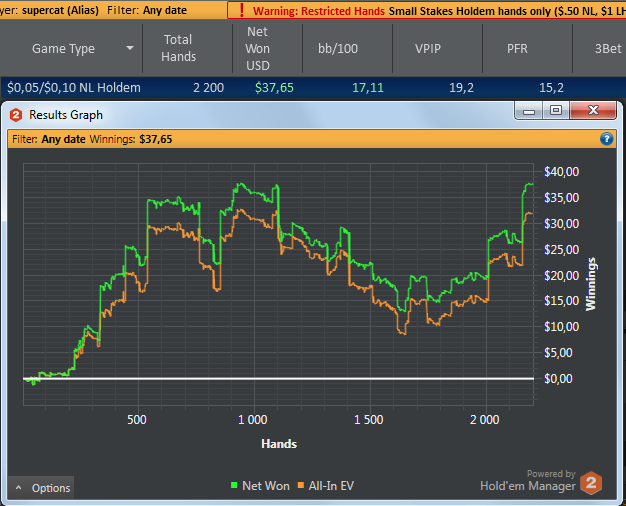Open the Game Type column dropdown arrow
Screen dimensions: 626x506
[x=130, y=48]
